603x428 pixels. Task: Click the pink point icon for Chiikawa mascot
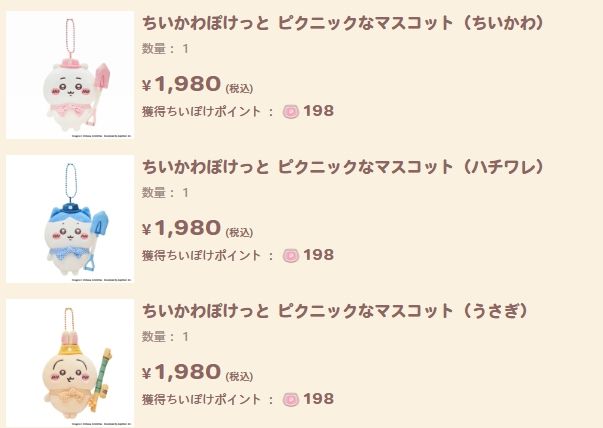coord(291,111)
